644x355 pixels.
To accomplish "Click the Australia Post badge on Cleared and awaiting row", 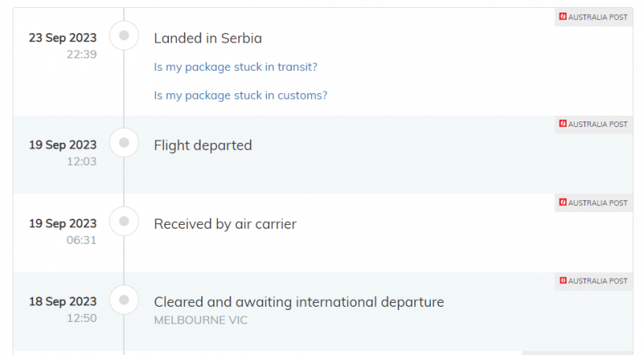I will click(x=593, y=281).
